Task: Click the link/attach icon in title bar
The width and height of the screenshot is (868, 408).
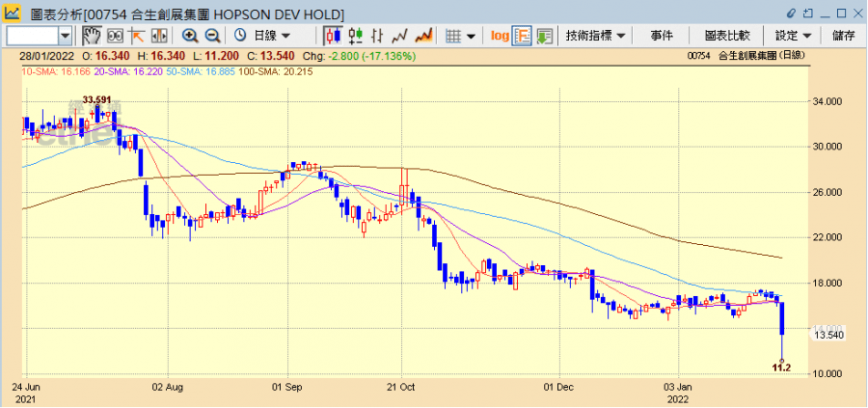Action: 793,13
